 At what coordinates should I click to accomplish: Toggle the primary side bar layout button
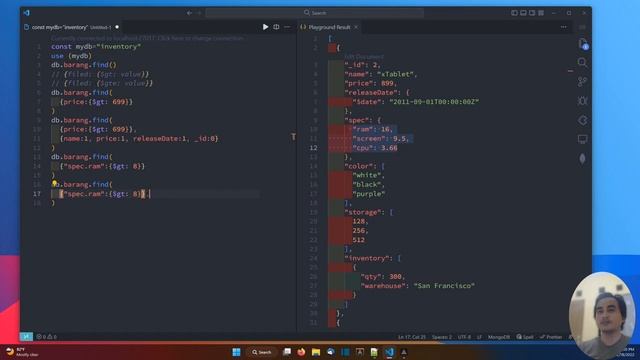coord(514,13)
